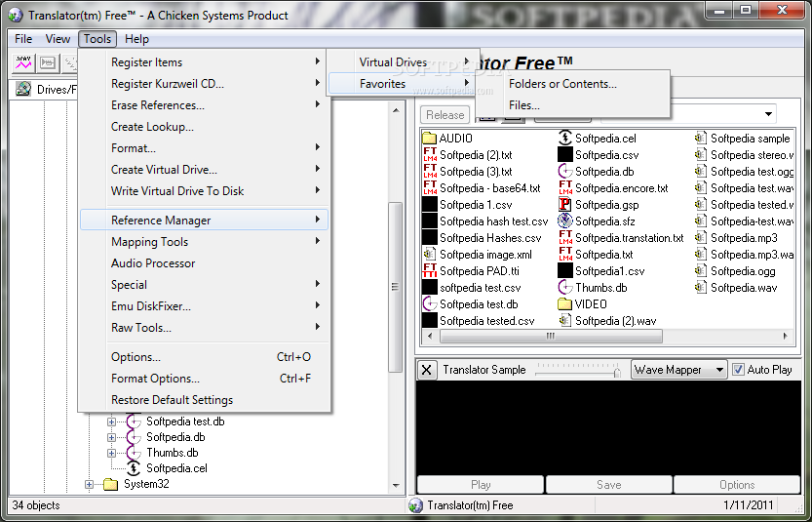The width and height of the screenshot is (812, 522).
Task: Open Options... from Tools menu
Action: coord(204,357)
